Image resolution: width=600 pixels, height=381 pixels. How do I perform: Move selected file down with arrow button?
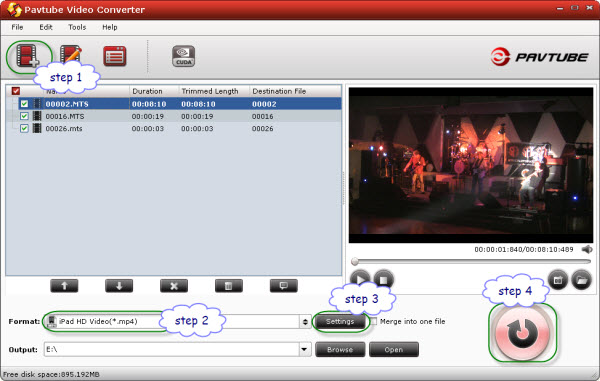(x=119, y=286)
